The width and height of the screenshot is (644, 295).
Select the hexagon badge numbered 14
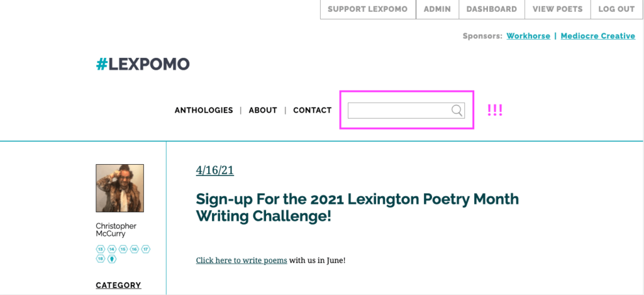[112, 249]
